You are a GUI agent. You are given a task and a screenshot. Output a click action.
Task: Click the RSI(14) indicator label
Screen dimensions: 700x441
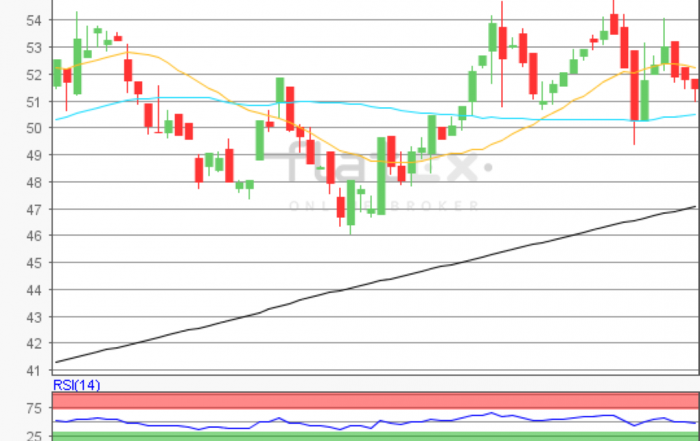[76, 385]
